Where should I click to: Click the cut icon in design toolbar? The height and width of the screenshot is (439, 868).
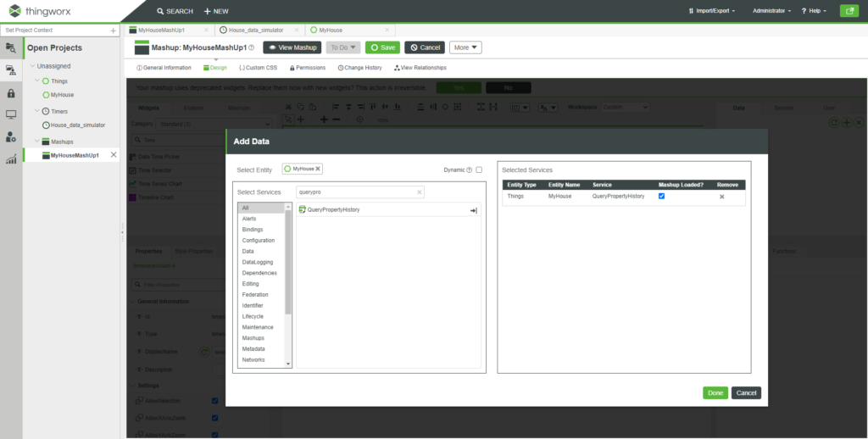click(x=288, y=107)
